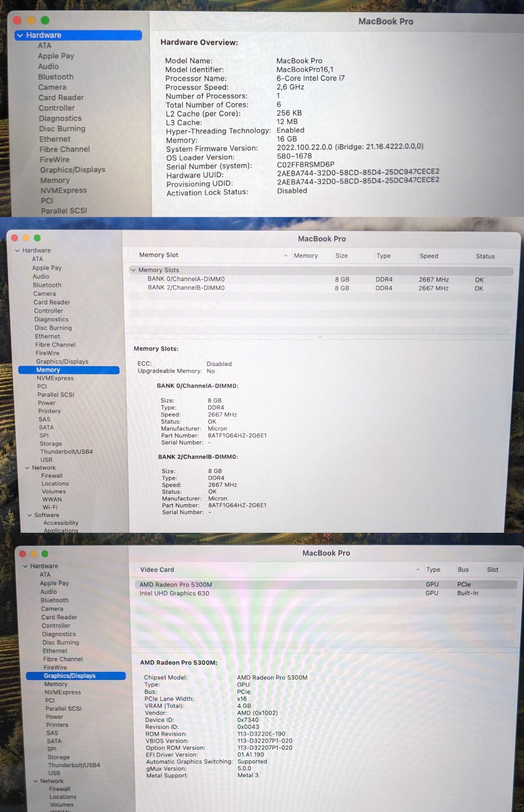Collapse the Network section chevron in the Memory window
Image resolution: width=524 pixels, height=812 pixels.
pyautogui.click(x=27, y=468)
